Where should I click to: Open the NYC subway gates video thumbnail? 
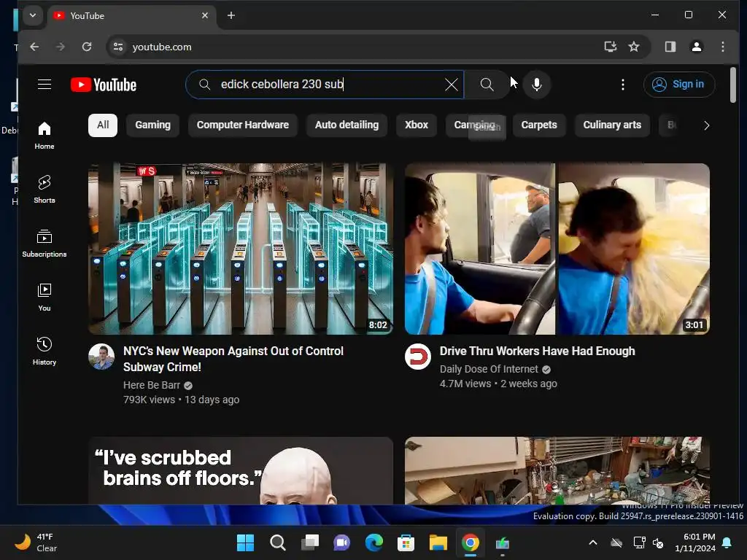(x=241, y=249)
